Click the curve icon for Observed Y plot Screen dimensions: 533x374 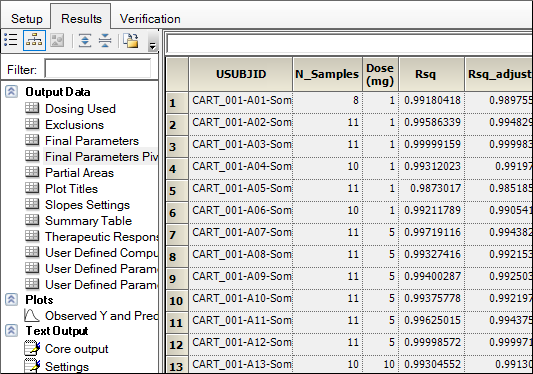[x=32, y=315]
